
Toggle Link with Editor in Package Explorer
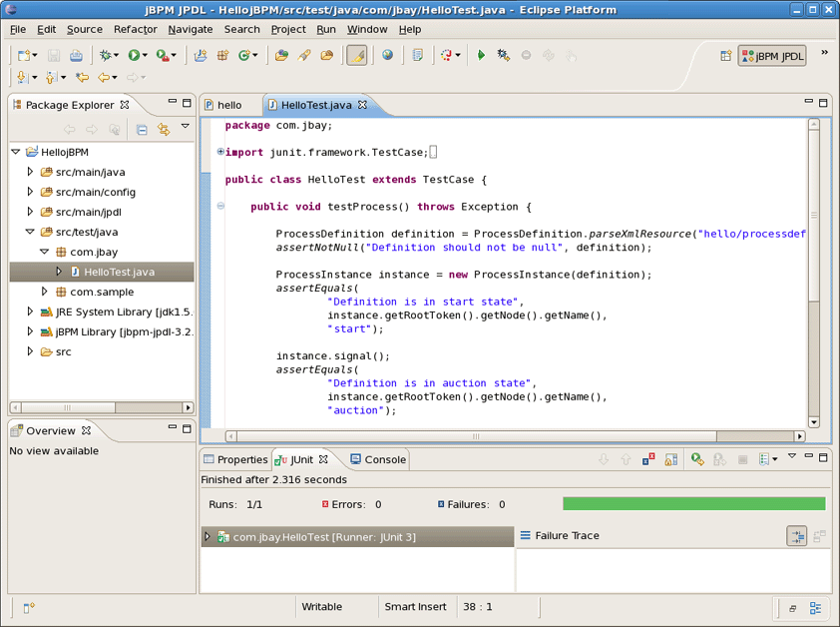pos(164,129)
